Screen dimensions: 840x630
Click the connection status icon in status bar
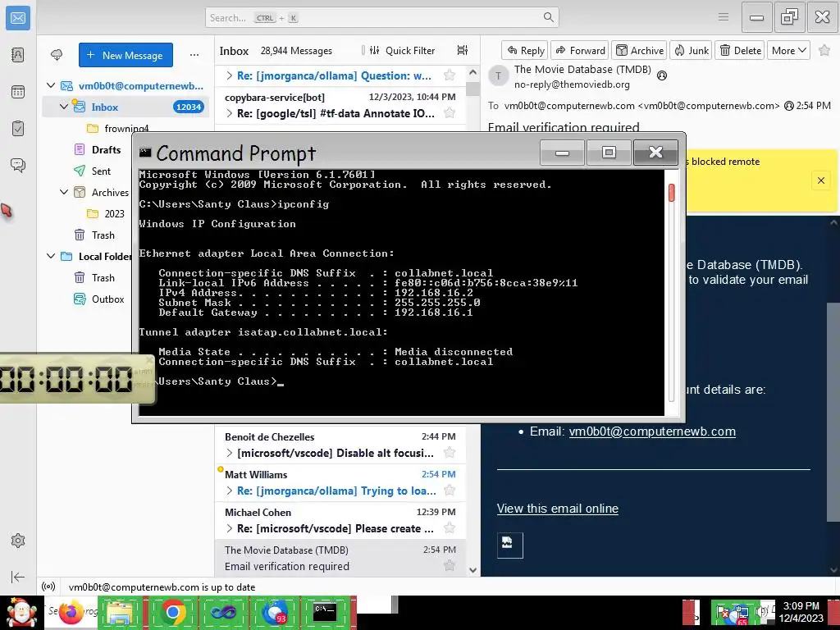coord(48,587)
